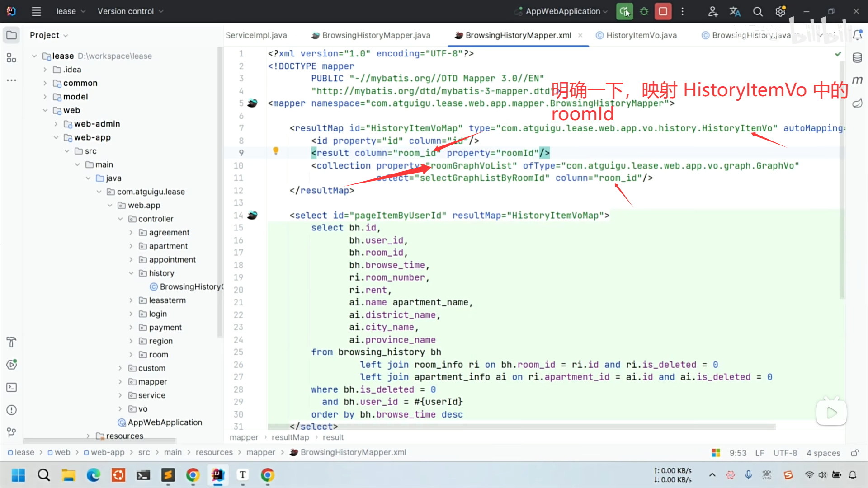
Task: Switch to HistoryItemVo.java tab
Action: [641, 35]
